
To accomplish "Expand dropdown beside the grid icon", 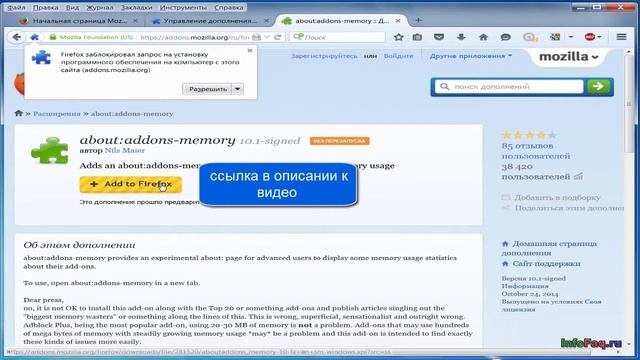I will pyautogui.click(x=571, y=37).
